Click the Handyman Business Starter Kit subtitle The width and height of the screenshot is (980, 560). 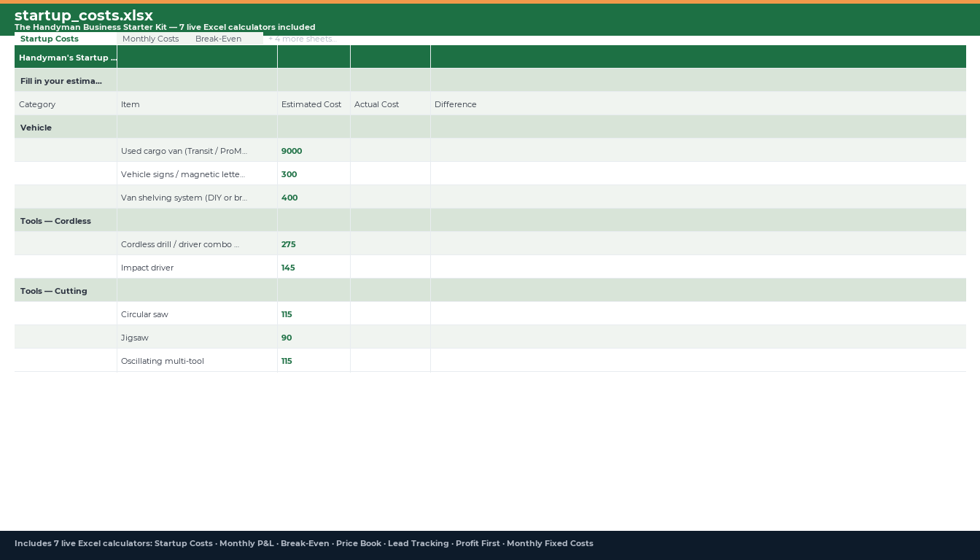point(165,27)
